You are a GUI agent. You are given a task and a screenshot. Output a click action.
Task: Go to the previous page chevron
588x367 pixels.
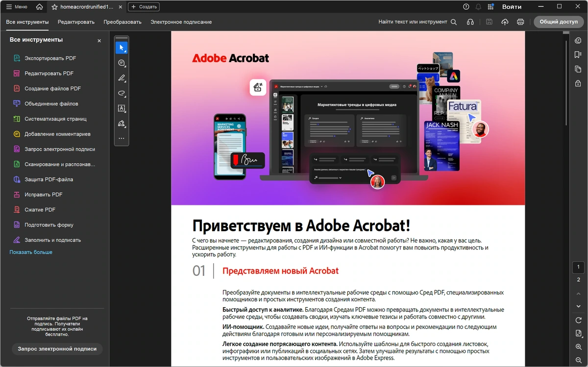579,294
